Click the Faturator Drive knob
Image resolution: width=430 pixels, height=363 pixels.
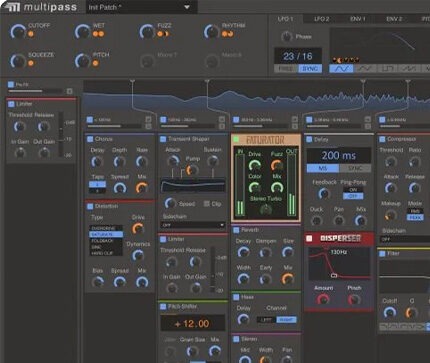click(255, 165)
